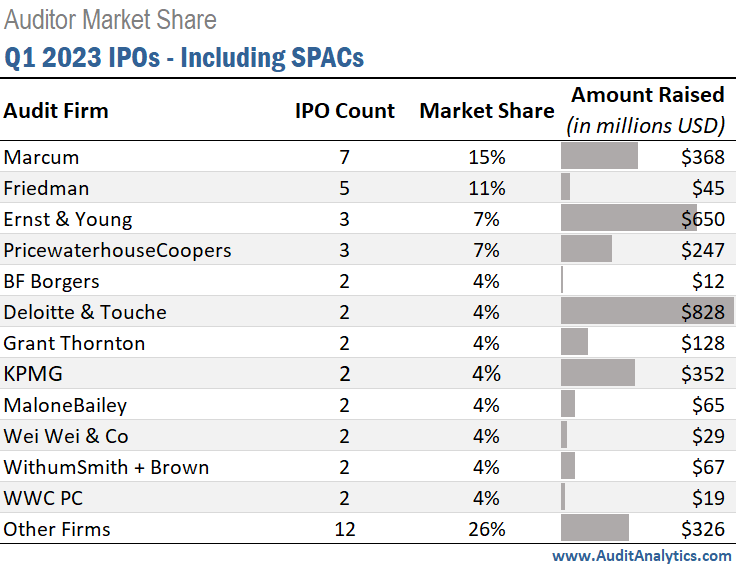Click the Grant Thornton firm name
This screenshot has height=565, width=742.
74,343
